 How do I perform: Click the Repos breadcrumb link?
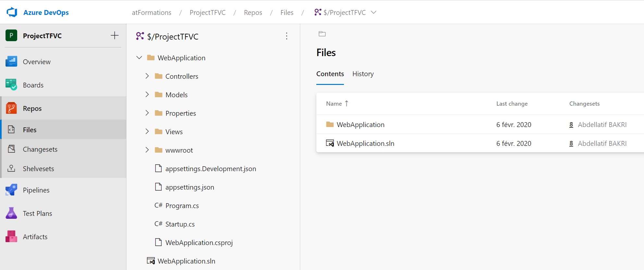(x=253, y=13)
